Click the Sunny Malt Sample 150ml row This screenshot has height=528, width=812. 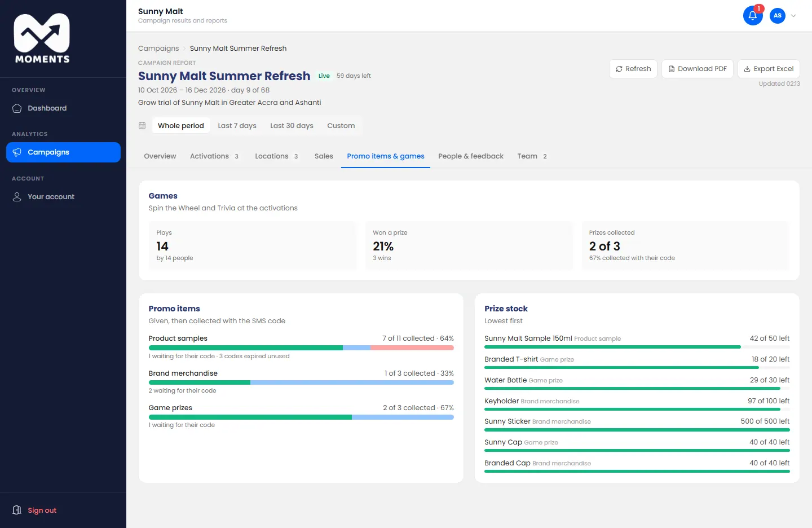point(637,341)
